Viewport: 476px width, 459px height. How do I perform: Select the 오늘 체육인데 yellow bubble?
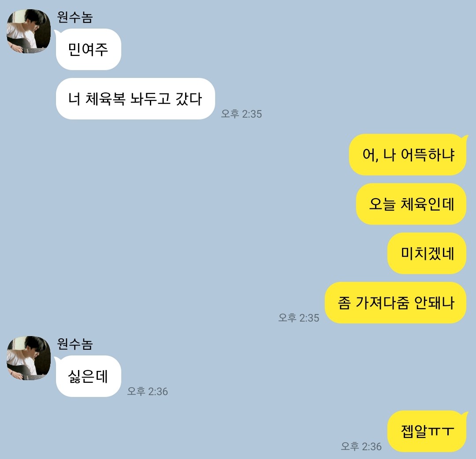(x=411, y=204)
